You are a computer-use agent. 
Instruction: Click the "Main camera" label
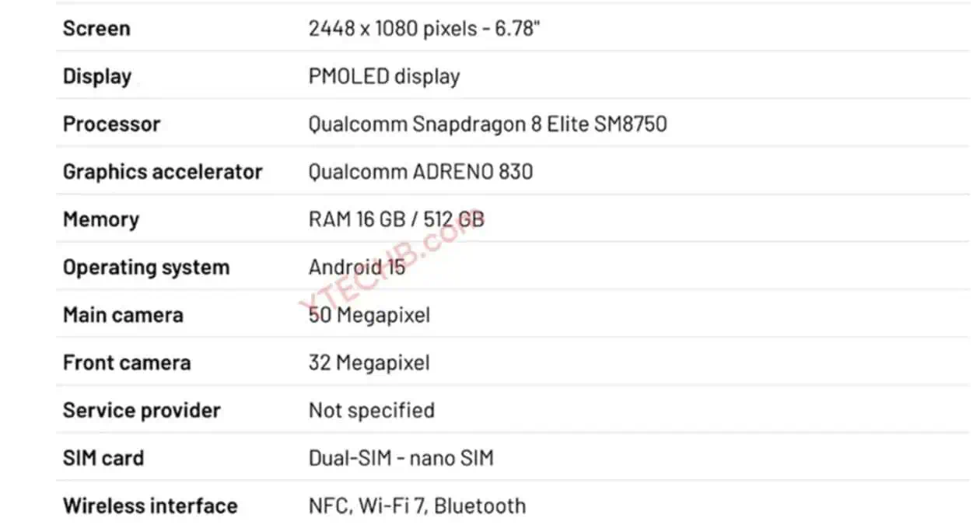coord(123,315)
